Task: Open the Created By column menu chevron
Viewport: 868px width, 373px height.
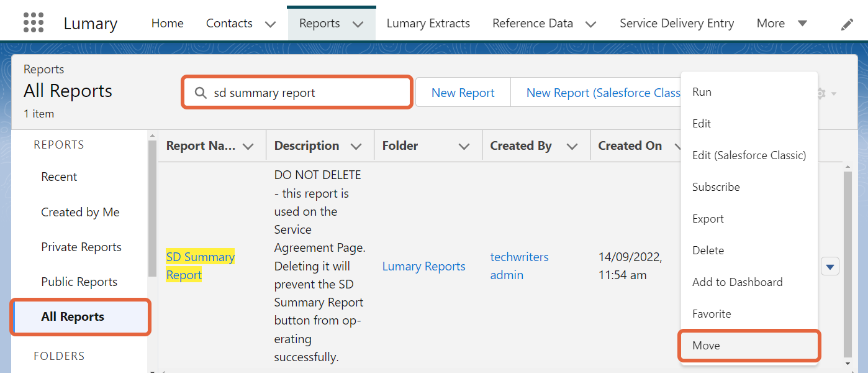Action: 572,147
